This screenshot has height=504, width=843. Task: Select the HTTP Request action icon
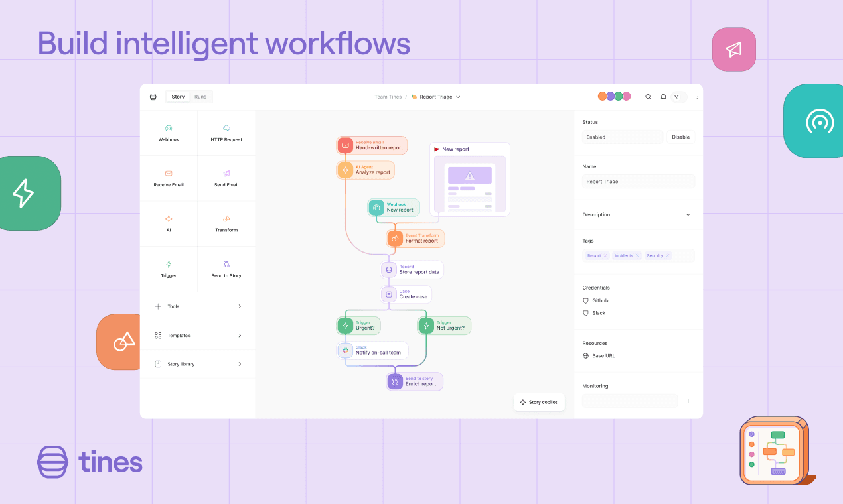226,128
